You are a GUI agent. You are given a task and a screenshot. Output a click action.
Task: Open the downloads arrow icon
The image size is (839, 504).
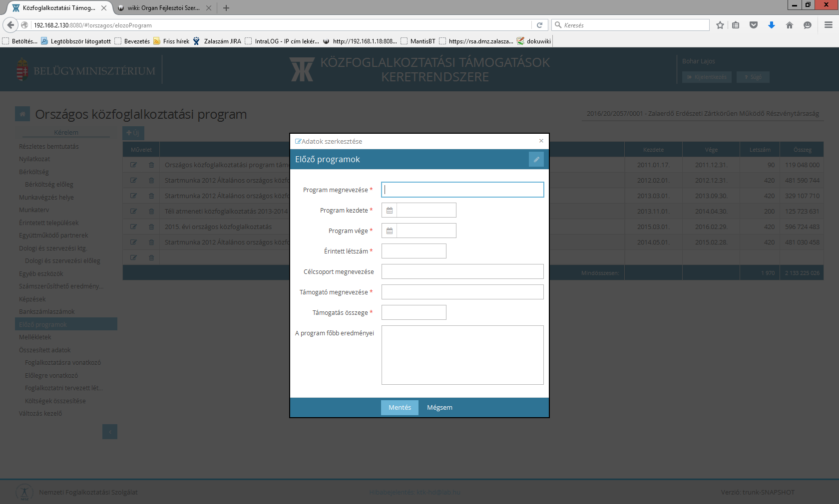coord(772,25)
